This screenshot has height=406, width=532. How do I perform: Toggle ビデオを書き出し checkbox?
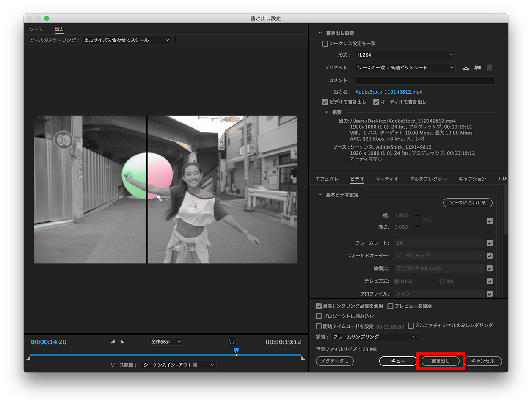(325, 102)
